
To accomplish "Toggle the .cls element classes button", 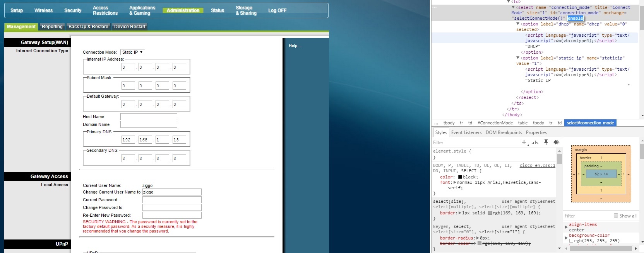I will tap(535, 143).
